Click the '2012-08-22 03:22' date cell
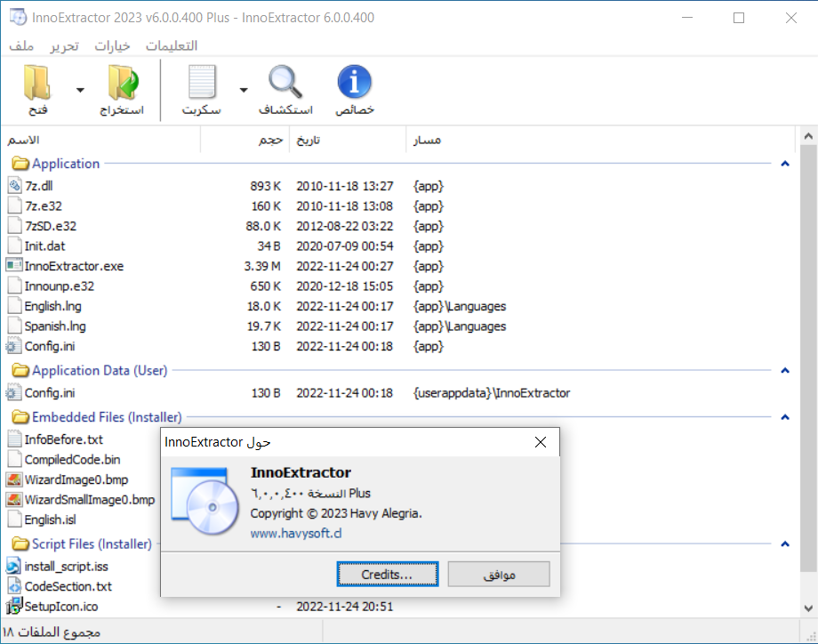 tap(345, 226)
